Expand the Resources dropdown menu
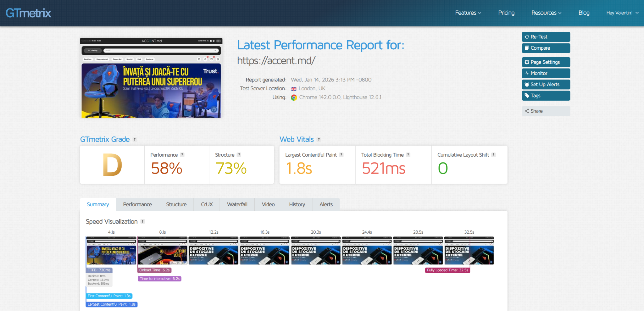 click(x=546, y=13)
